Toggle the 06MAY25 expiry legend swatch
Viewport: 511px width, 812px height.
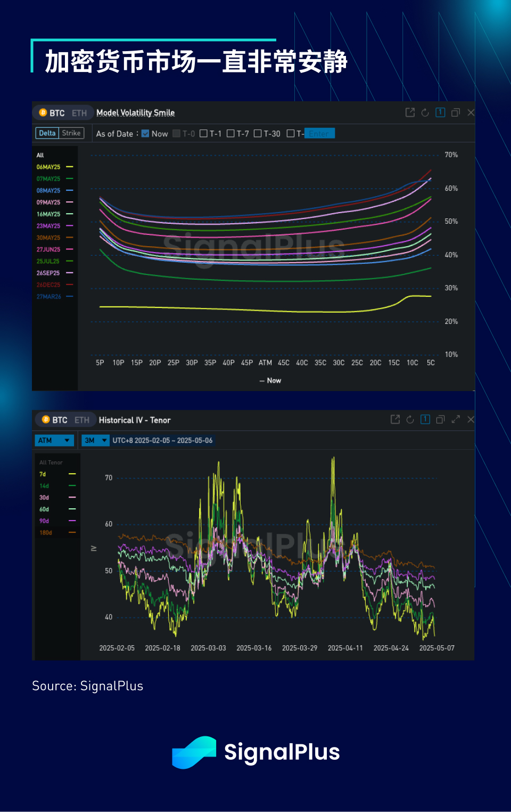[x=69, y=167]
